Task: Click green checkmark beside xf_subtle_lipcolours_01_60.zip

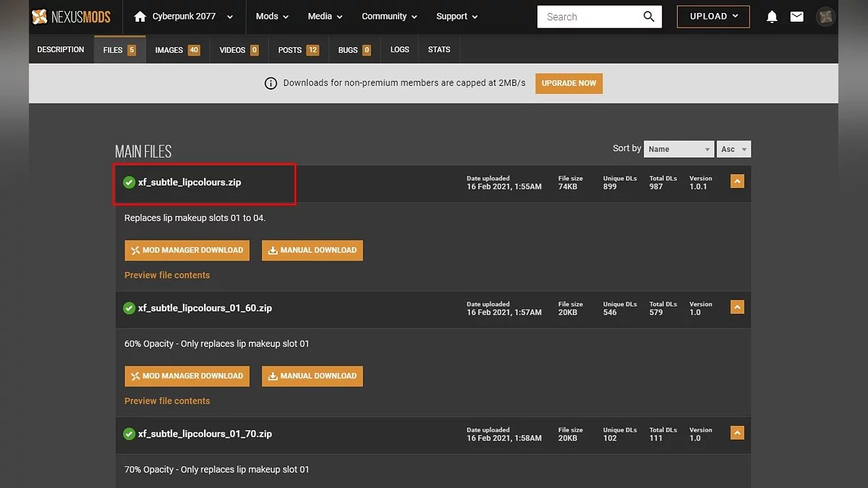Action: [129, 308]
